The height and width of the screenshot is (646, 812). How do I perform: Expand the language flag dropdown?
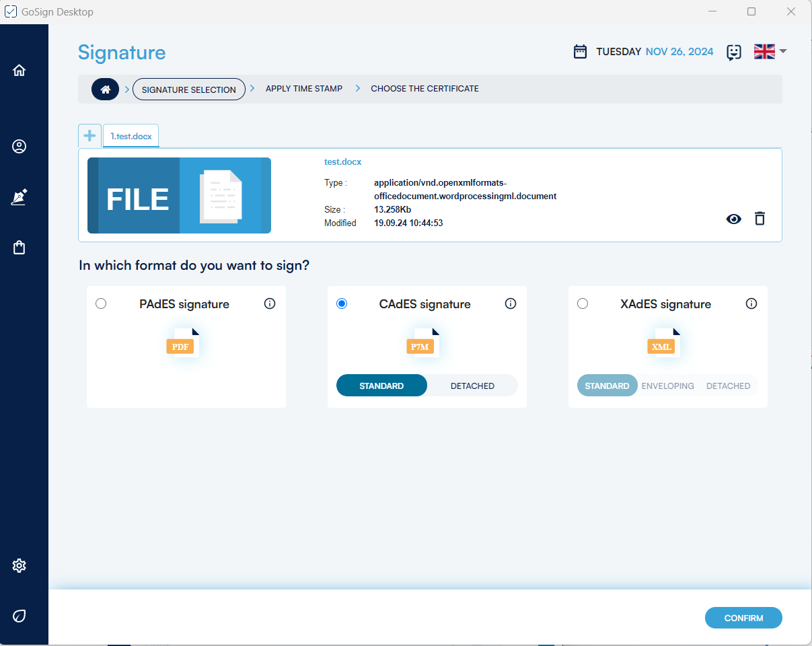pos(770,52)
